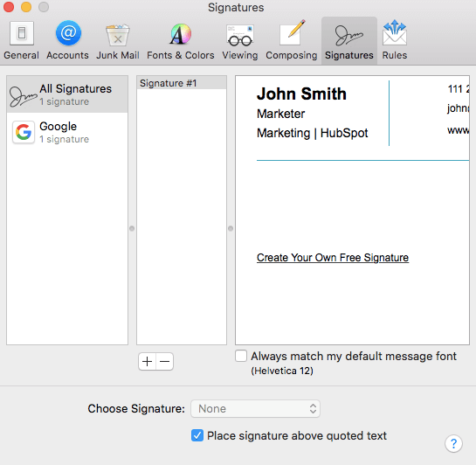Enable Always match my default message font

pyautogui.click(x=241, y=356)
